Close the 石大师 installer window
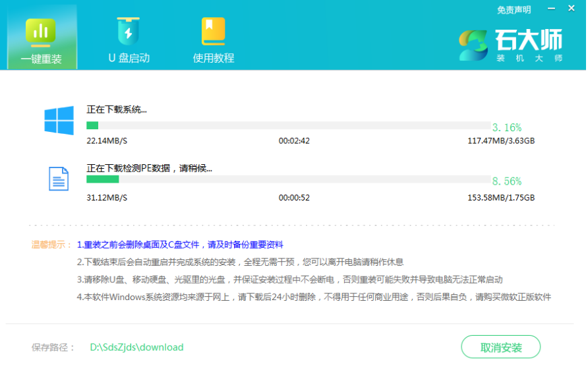 571,9
